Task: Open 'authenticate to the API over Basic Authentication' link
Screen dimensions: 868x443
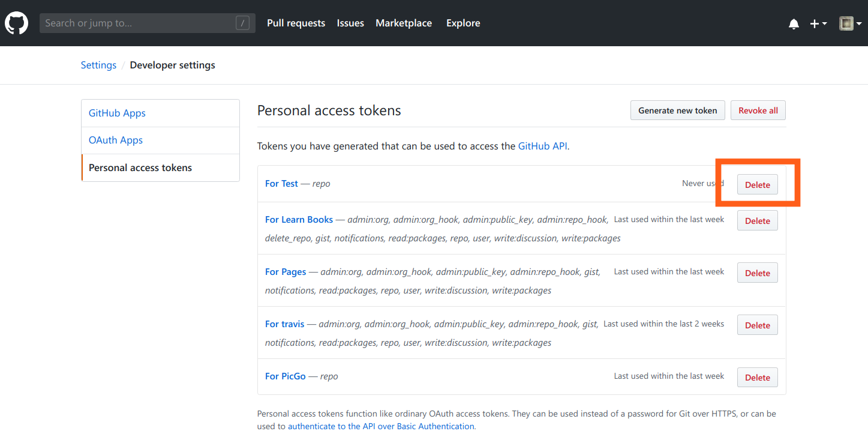Action: (x=381, y=426)
